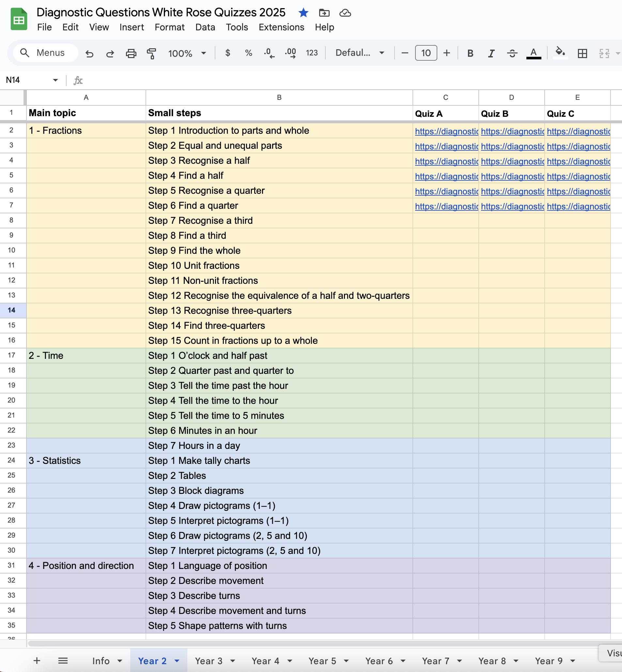Open the move to folder icon

(x=324, y=13)
